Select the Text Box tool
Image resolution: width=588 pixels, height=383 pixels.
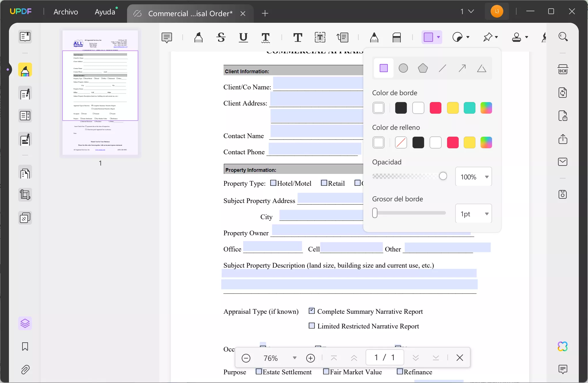pyautogui.click(x=320, y=37)
